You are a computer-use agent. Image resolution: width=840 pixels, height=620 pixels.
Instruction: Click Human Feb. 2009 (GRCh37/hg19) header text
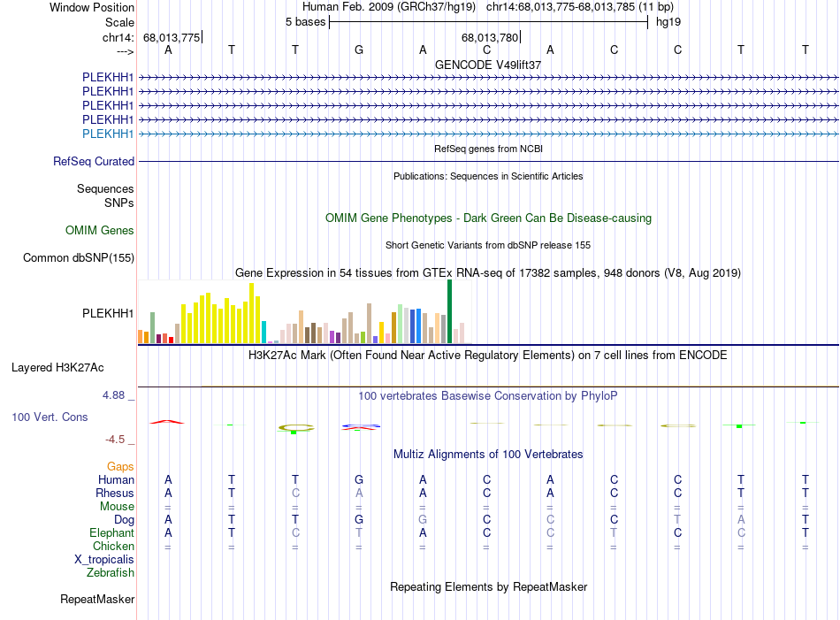[389, 7]
